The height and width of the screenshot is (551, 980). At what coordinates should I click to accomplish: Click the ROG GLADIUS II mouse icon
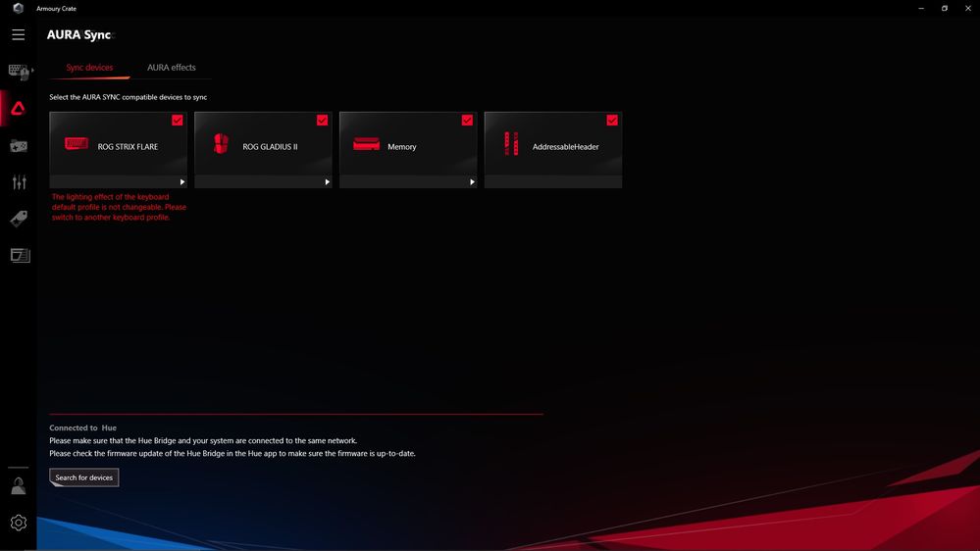tap(221, 144)
